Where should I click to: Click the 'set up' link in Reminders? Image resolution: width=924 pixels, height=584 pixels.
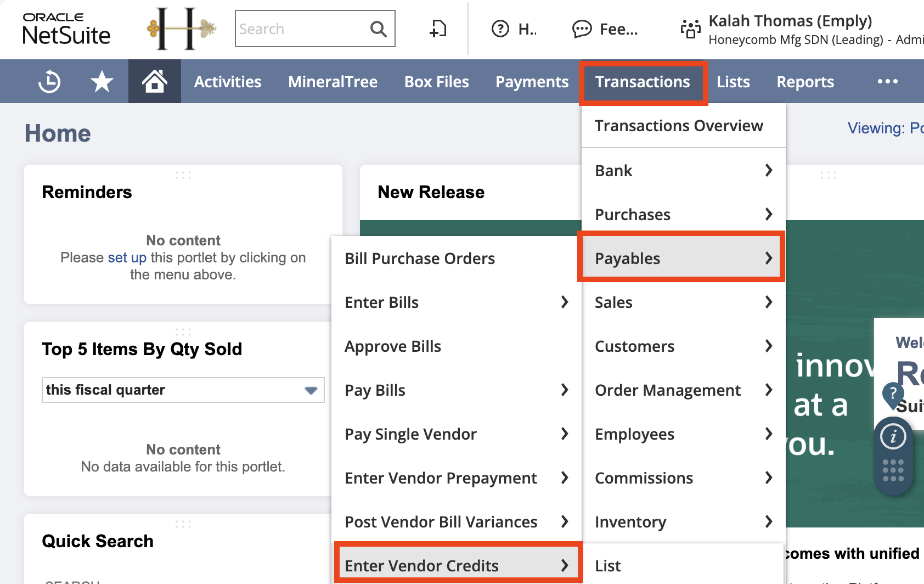coord(127,257)
